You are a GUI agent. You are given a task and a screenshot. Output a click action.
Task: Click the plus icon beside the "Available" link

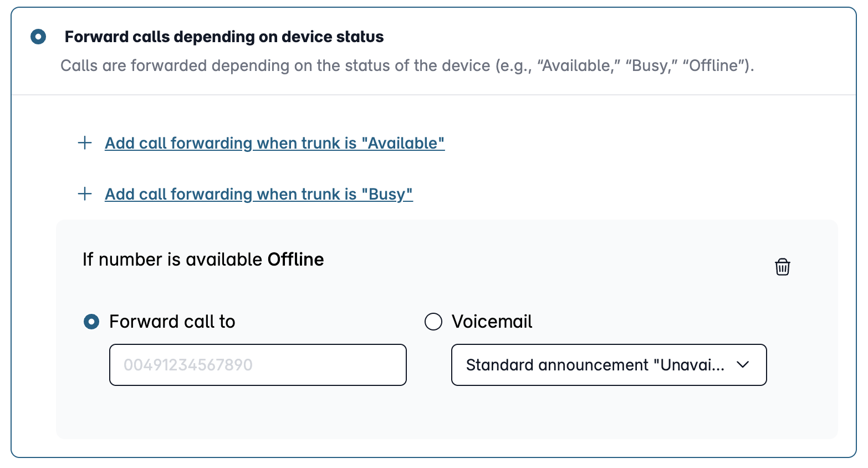click(x=85, y=143)
